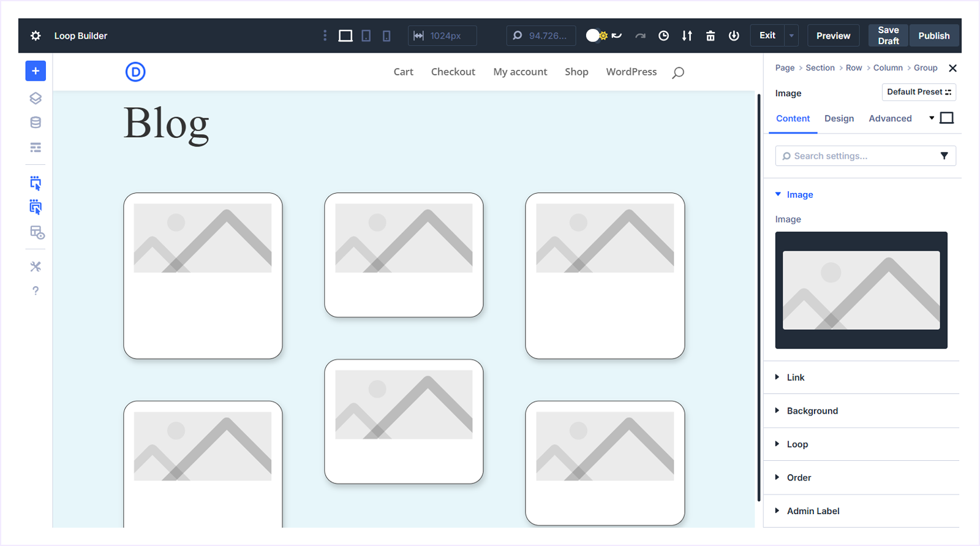Click the Save Draft button
This screenshot has height=546, width=980.
888,36
